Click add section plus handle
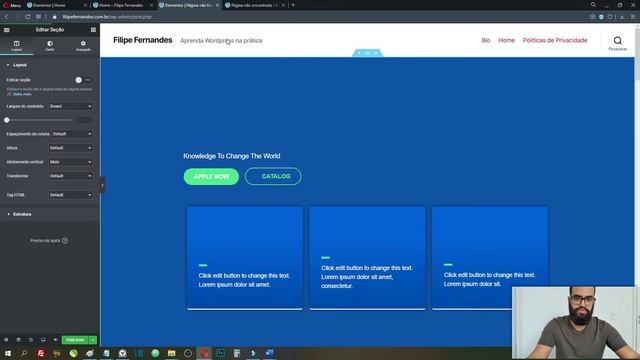The height and width of the screenshot is (360, 640). point(359,53)
